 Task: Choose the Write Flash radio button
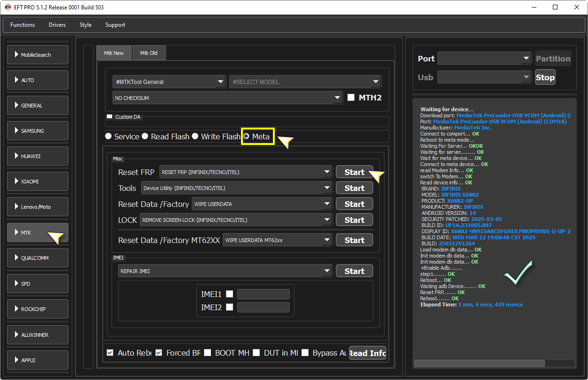pos(195,137)
